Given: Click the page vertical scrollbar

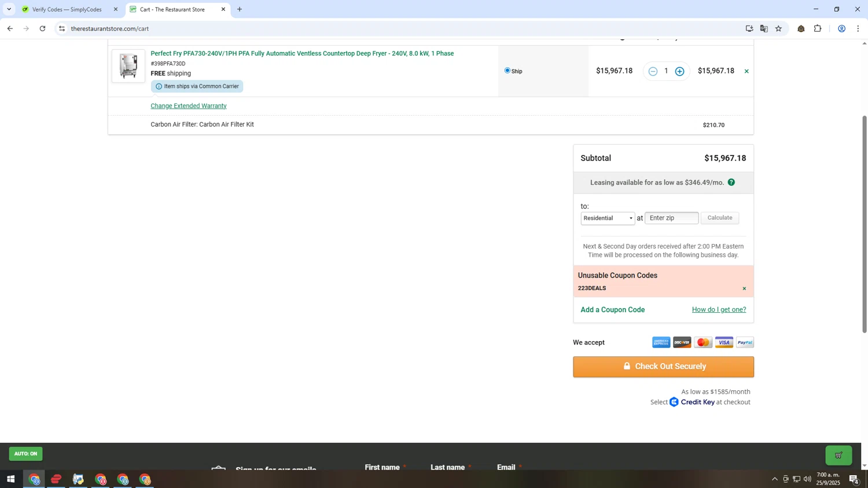Looking at the screenshot, I should pyautogui.click(x=865, y=224).
